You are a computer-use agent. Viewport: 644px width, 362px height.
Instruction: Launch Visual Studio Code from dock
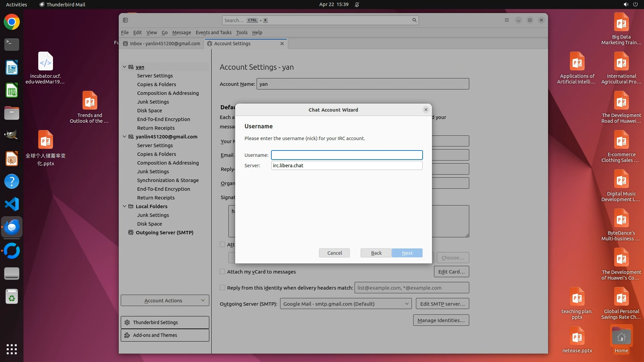pos(12,204)
